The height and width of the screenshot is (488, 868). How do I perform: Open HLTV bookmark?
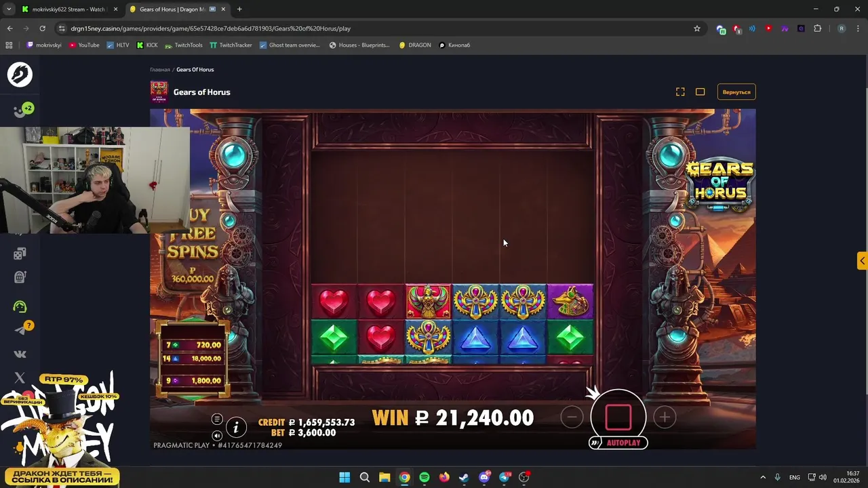(x=118, y=45)
